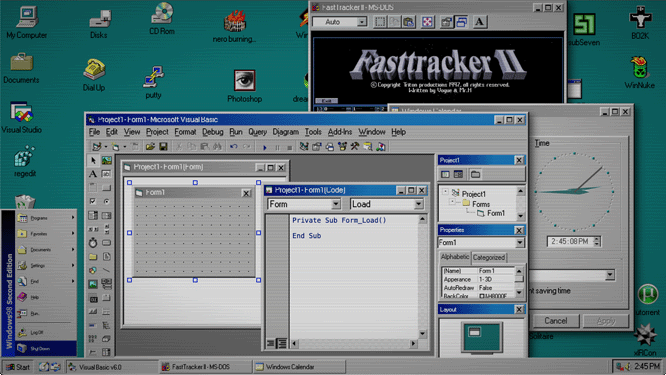Image resolution: width=666 pixels, height=375 pixels.
Task: Open the File menu in Visual Basic
Action: [x=94, y=132]
